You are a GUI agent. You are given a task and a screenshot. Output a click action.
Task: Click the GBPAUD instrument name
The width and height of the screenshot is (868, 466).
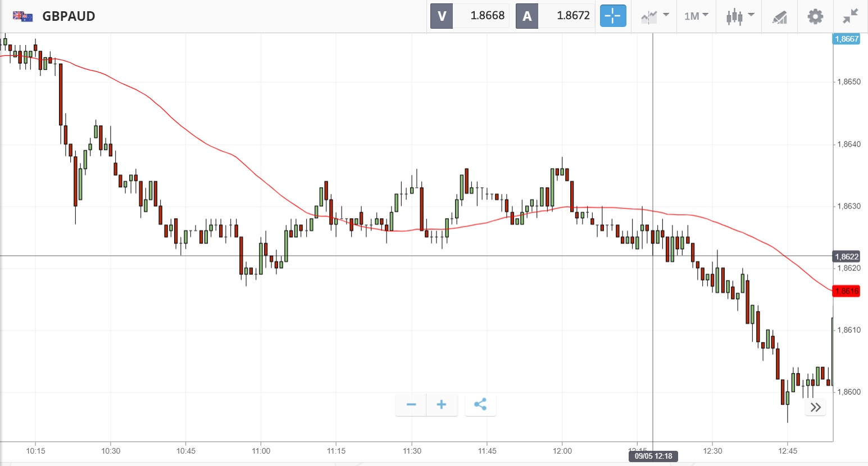(69, 16)
